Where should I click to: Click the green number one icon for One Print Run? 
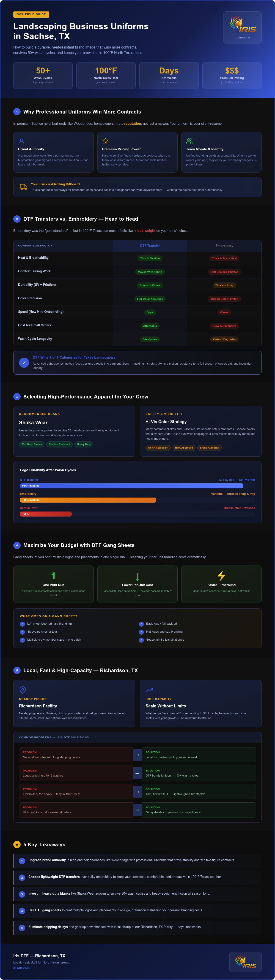click(x=53, y=576)
